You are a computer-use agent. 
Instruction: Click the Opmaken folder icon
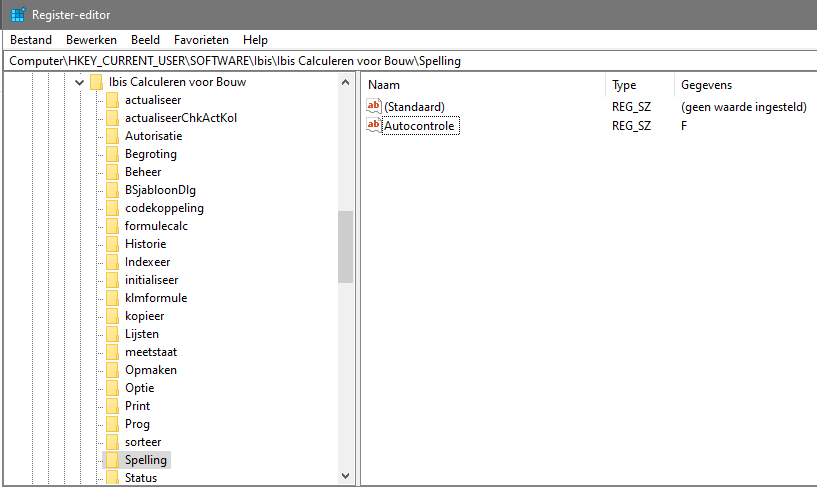pyautogui.click(x=113, y=370)
